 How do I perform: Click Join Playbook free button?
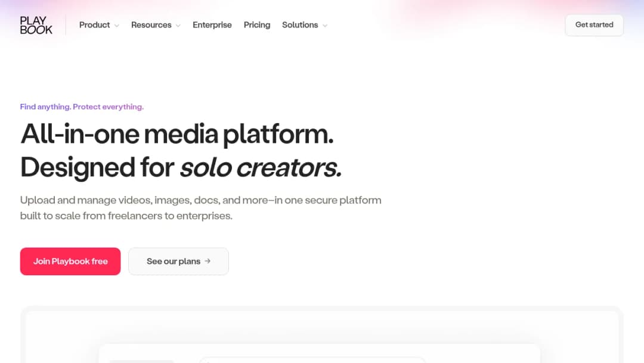click(x=70, y=262)
